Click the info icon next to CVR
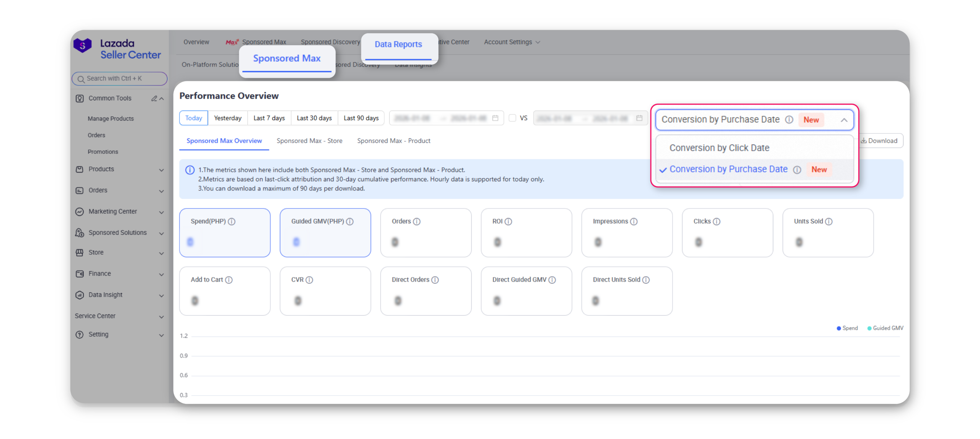The image size is (980, 439). [x=309, y=280]
